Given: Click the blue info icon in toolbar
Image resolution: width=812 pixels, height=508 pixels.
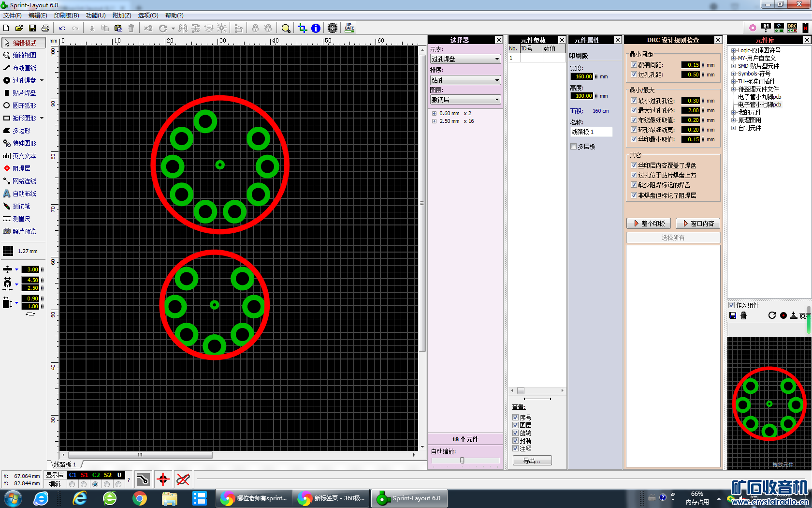Looking at the screenshot, I should pos(316,28).
